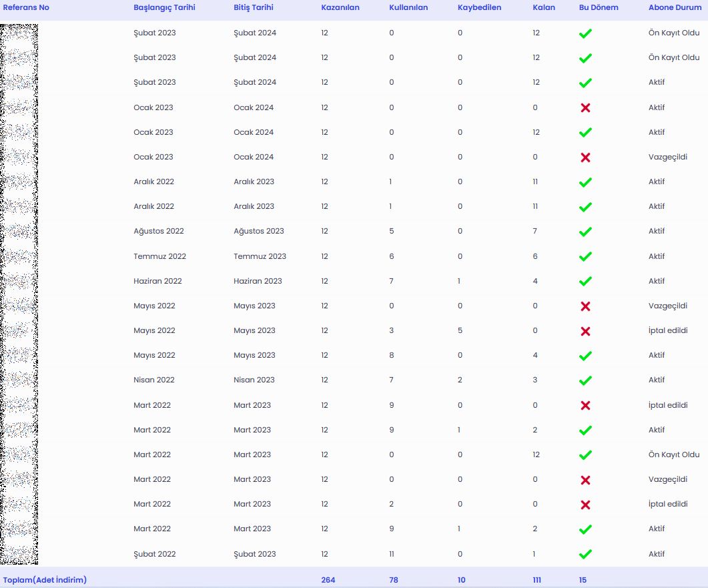Click the Haziran 2023 end date cell
Viewport: 708px width, 588px height.
(258, 281)
